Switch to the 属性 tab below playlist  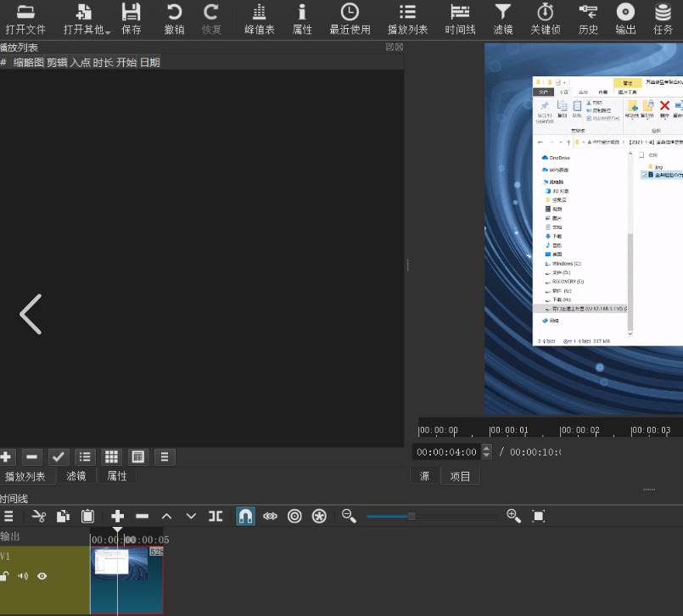click(117, 476)
